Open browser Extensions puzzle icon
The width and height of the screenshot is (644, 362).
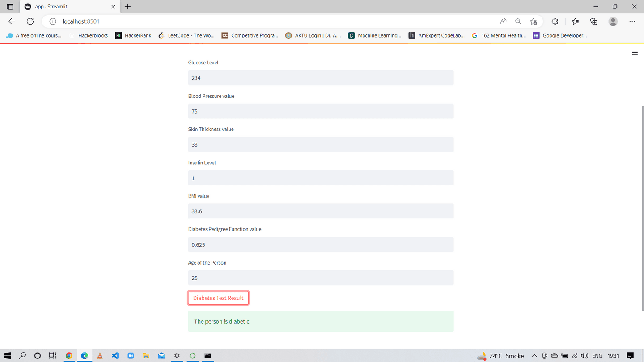tap(555, 21)
